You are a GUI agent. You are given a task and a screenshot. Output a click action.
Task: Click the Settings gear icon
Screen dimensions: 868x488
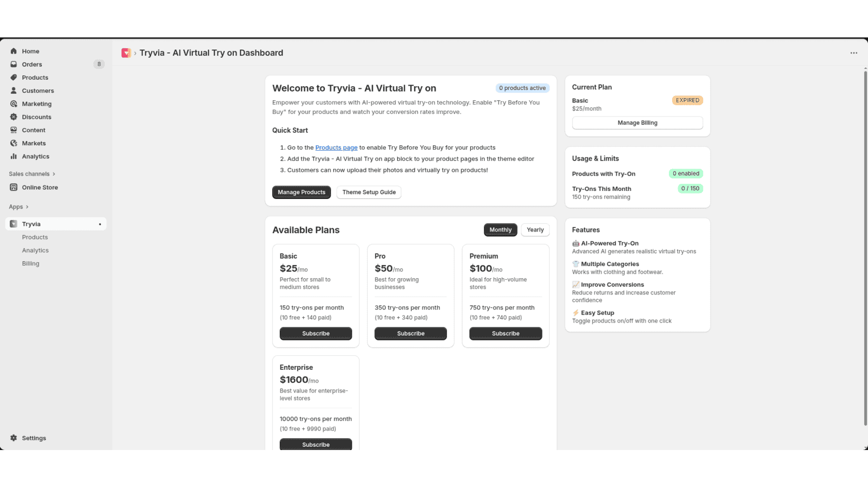tap(14, 438)
